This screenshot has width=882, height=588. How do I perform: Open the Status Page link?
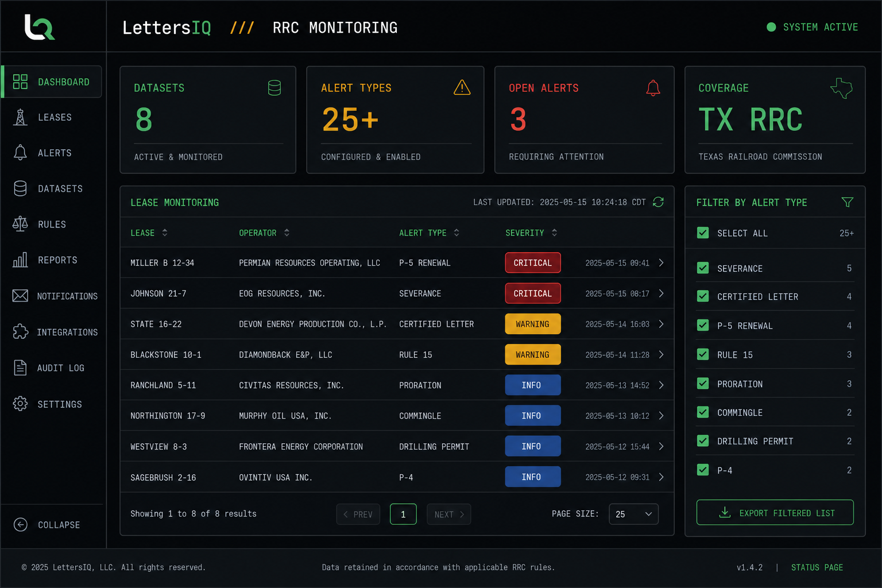[817, 567]
